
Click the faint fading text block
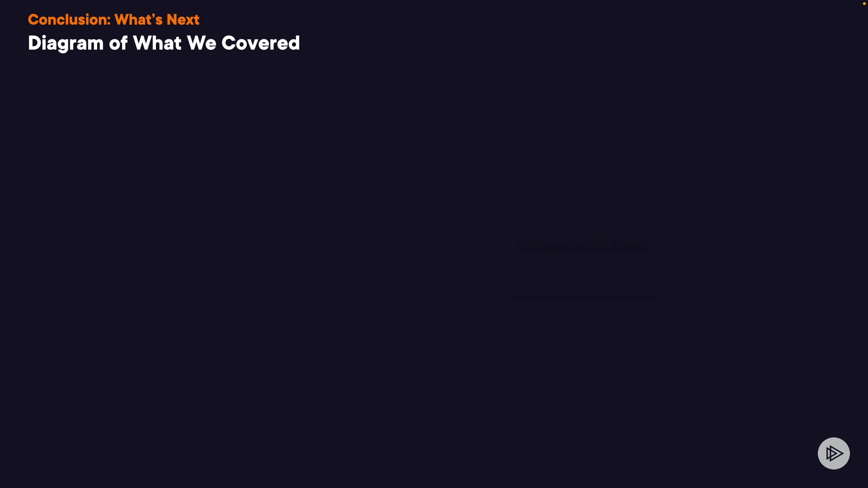tap(582, 247)
